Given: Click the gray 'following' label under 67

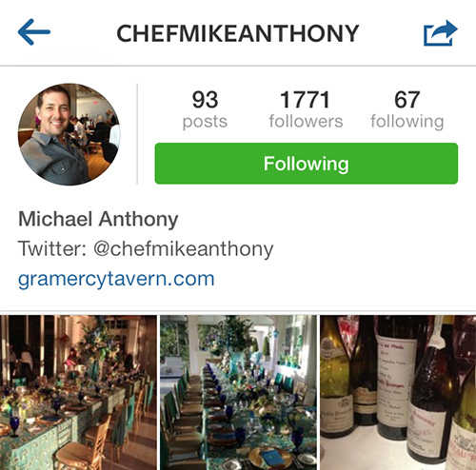Looking at the screenshot, I should click(407, 122).
